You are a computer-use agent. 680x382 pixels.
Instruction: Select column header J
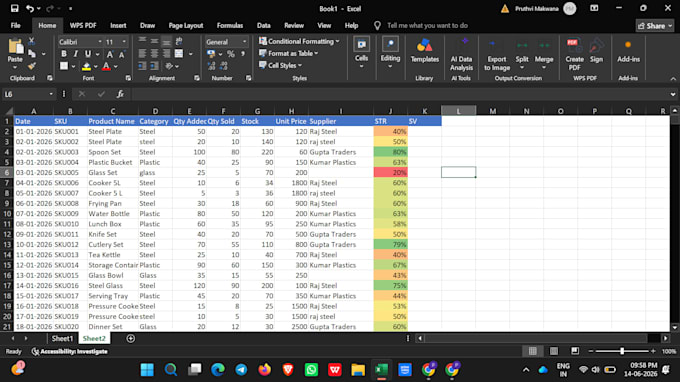(x=390, y=111)
